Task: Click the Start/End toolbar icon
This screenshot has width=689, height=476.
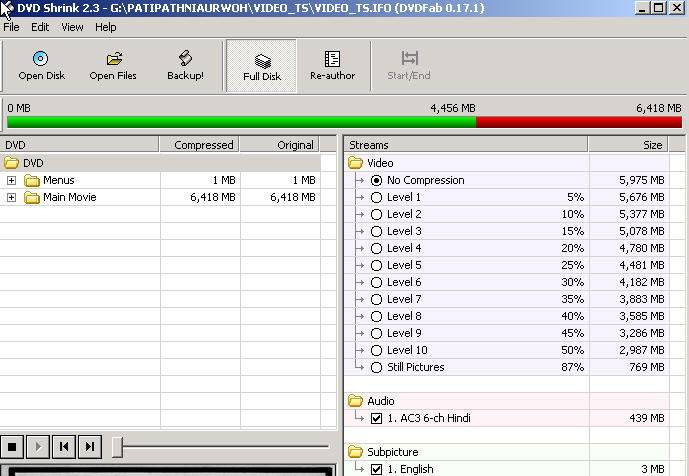Action: click(x=410, y=58)
